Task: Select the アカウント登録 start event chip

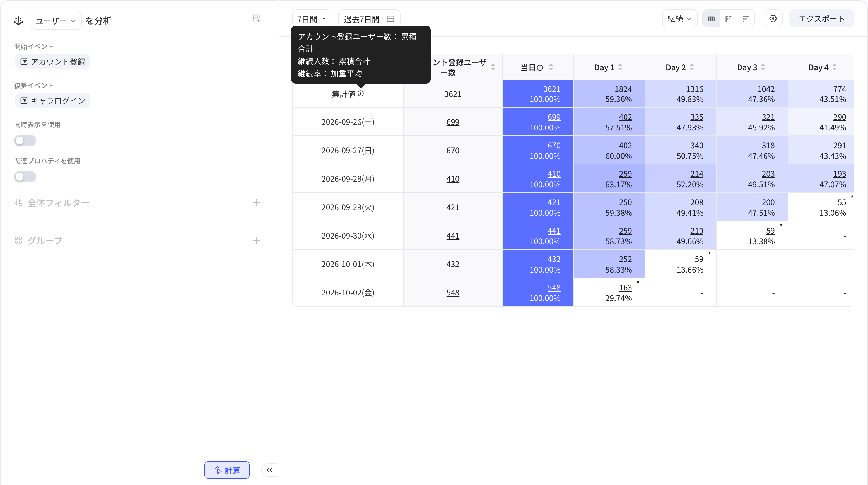Action: pos(52,62)
